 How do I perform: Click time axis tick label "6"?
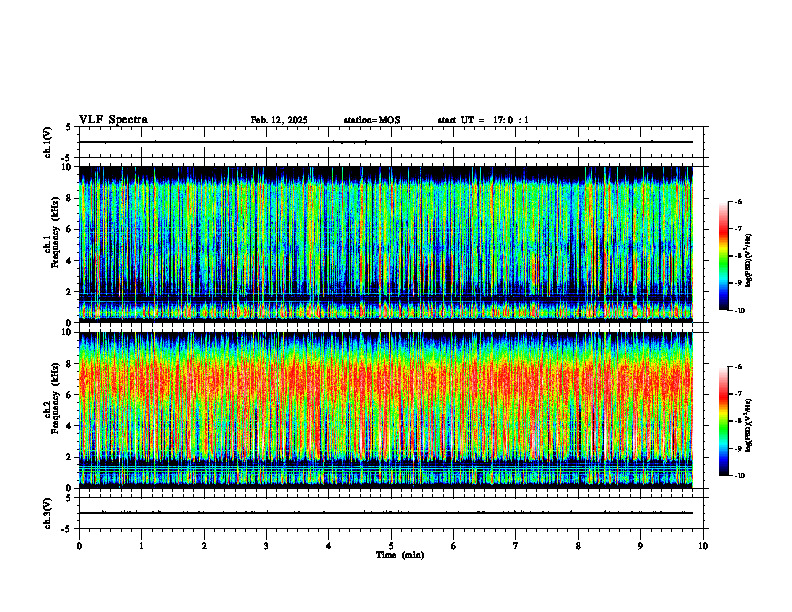pos(454,546)
